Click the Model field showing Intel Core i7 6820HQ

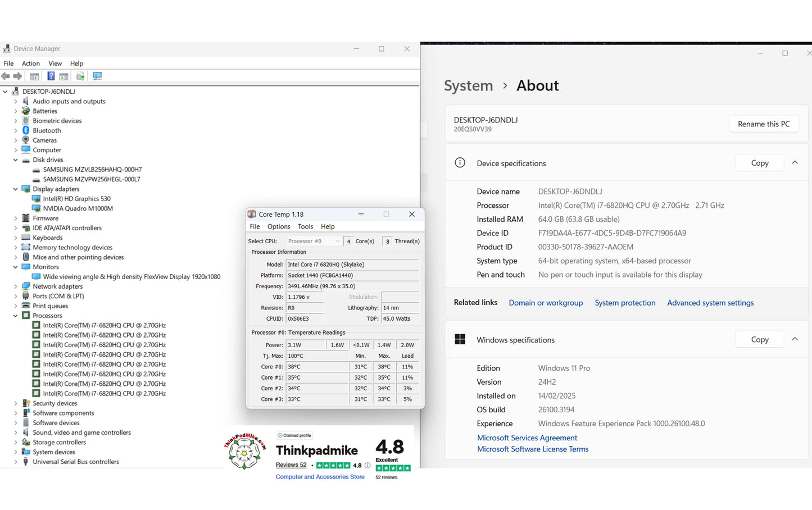tap(352, 264)
